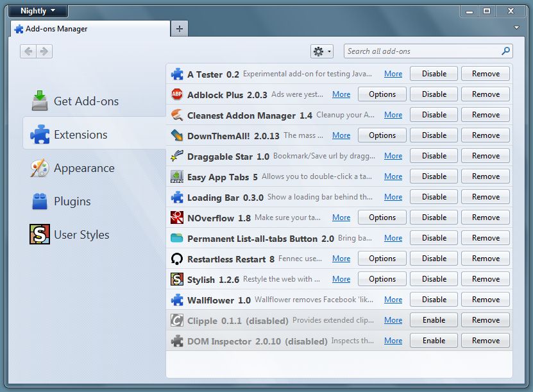Screen dimensions: 533x392
Task: Click the Restartless Restart headphones icon
Action: tap(175, 258)
